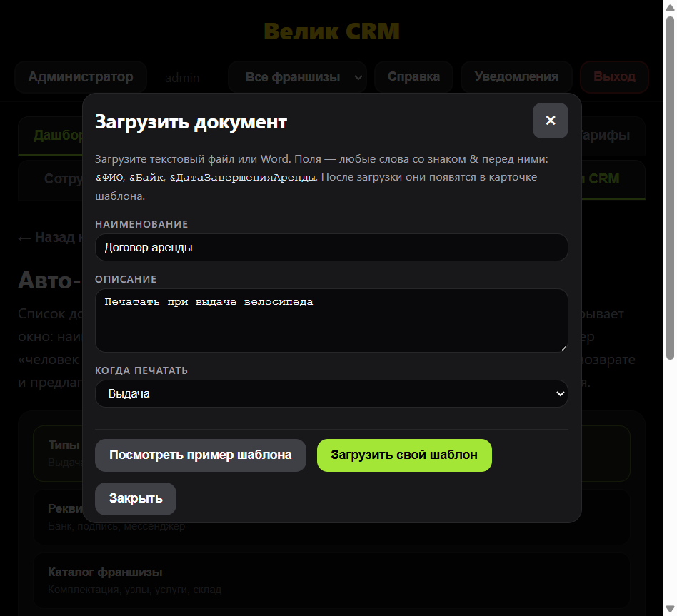This screenshot has width=677, height=616.
Task: Click the &ДатаЗавершенияАренды field example
Action: tap(243, 178)
